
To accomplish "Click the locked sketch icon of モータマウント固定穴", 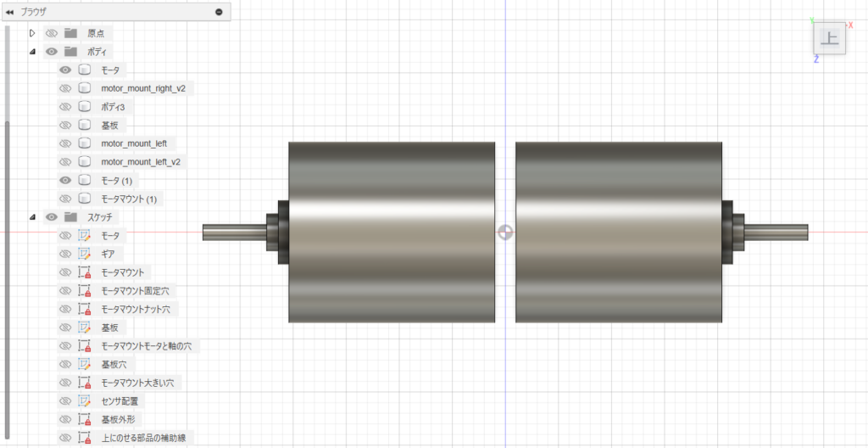I will (84, 291).
